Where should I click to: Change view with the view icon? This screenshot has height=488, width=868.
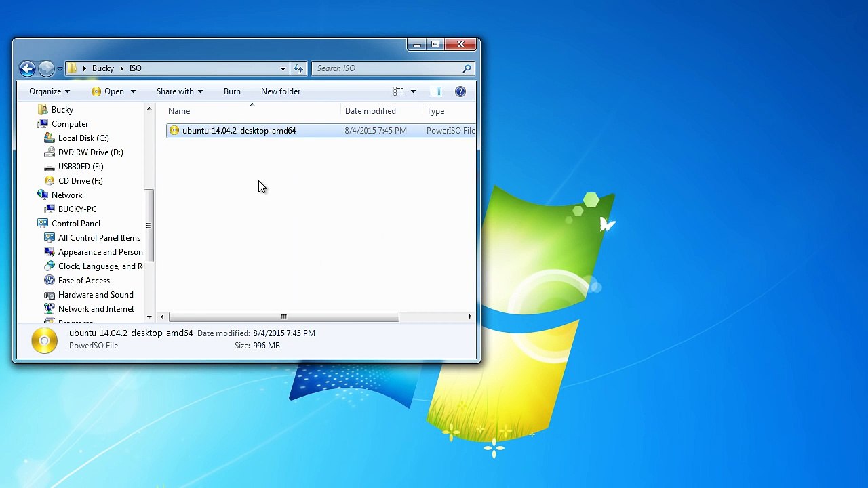pyautogui.click(x=399, y=91)
